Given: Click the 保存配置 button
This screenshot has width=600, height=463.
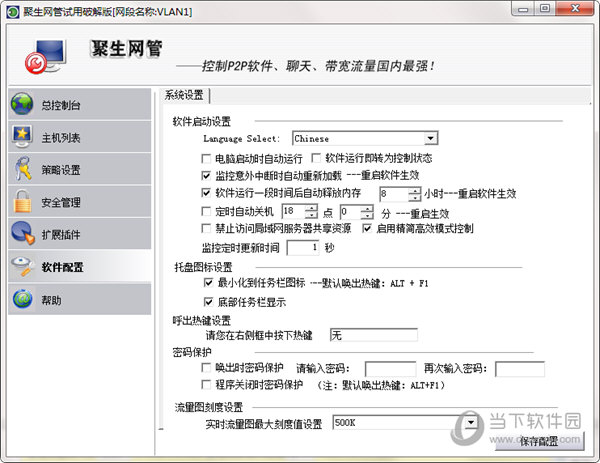Looking at the screenshot, I should tap(540, 441).
